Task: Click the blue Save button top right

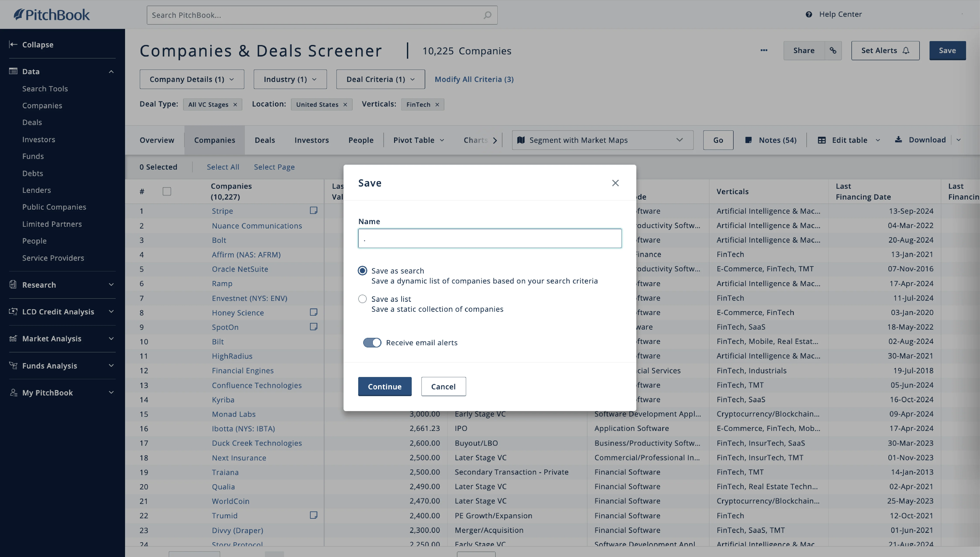Action: pyautogui.click(x=947, y=50)
